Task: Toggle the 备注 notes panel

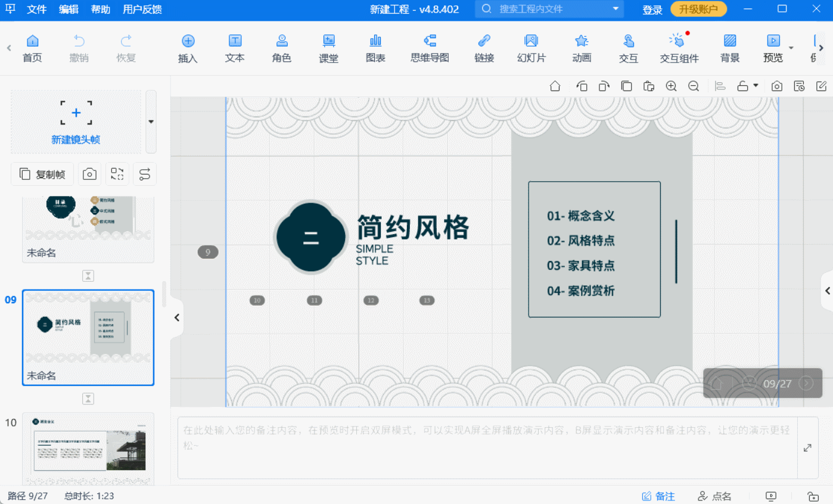Action: click(658, 496)
